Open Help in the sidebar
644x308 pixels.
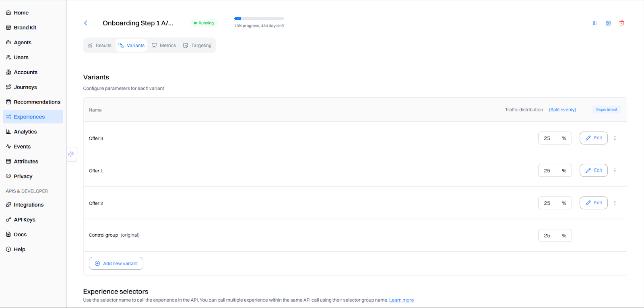(x=33, y=249)
